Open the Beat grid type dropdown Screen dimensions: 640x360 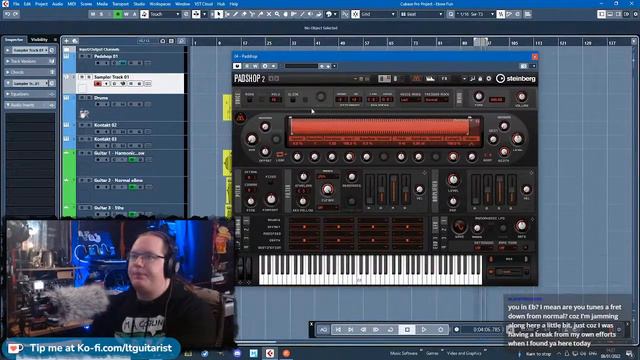point(422,14)
